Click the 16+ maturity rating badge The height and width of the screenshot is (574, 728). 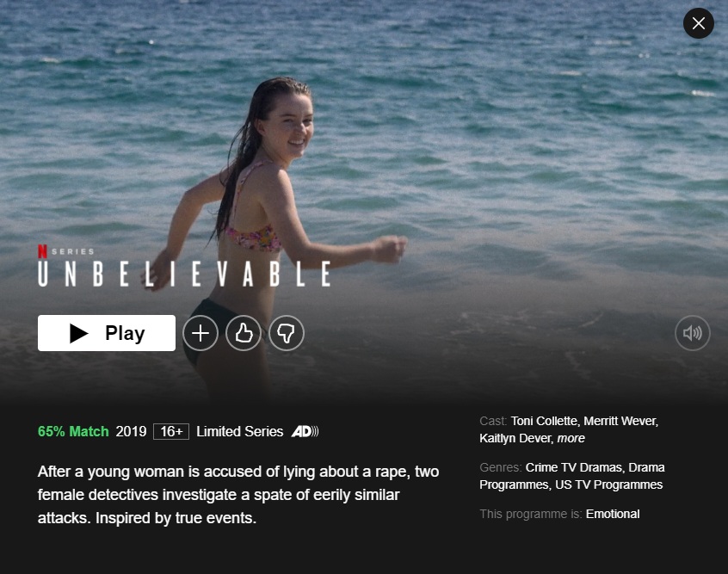(x=171, y=431)
